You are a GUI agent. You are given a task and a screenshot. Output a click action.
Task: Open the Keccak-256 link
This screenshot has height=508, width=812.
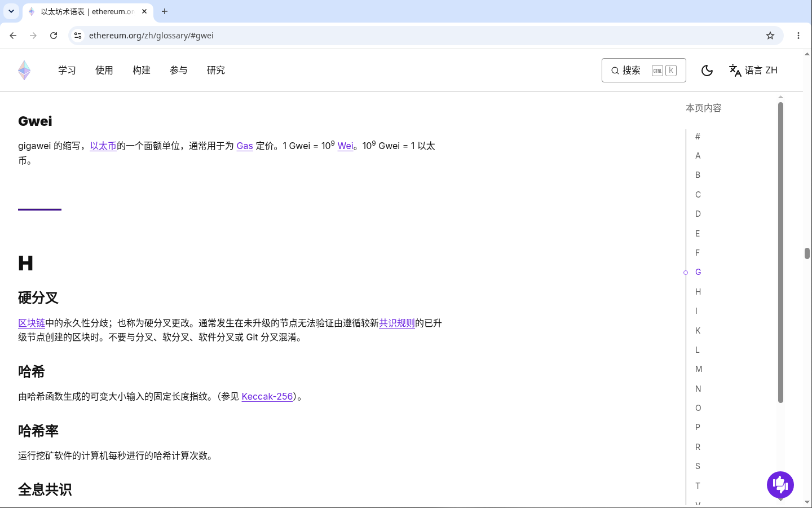click(x=267, y=397)
